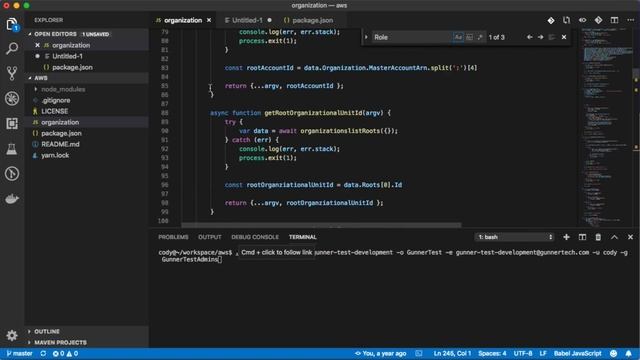Open the Docker view in activity bar

coord(12,199)
